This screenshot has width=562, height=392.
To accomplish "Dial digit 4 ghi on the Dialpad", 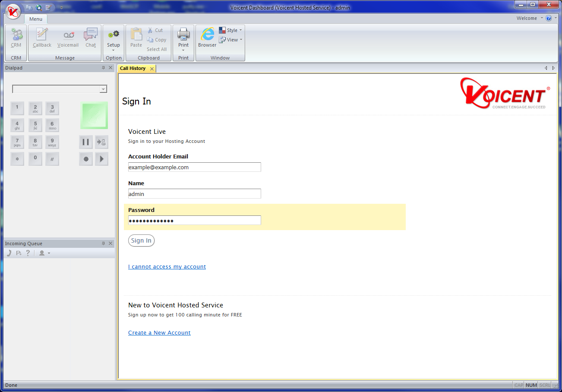I will 17,125.
